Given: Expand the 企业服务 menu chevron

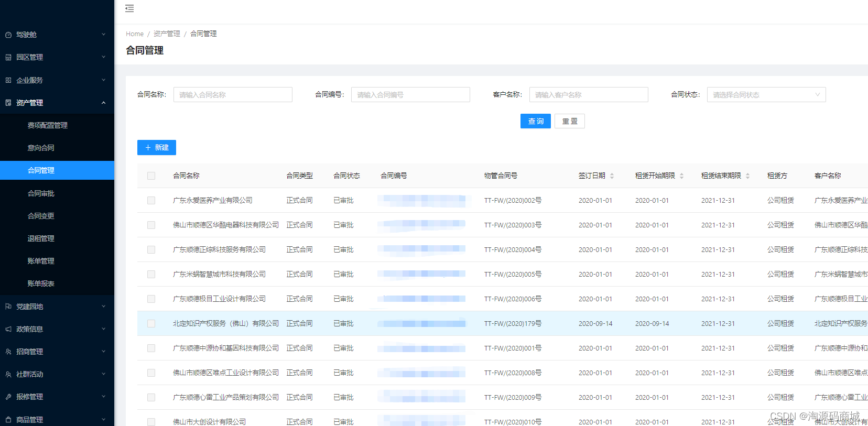Looking at the screenshot, I should pos(103,80).
